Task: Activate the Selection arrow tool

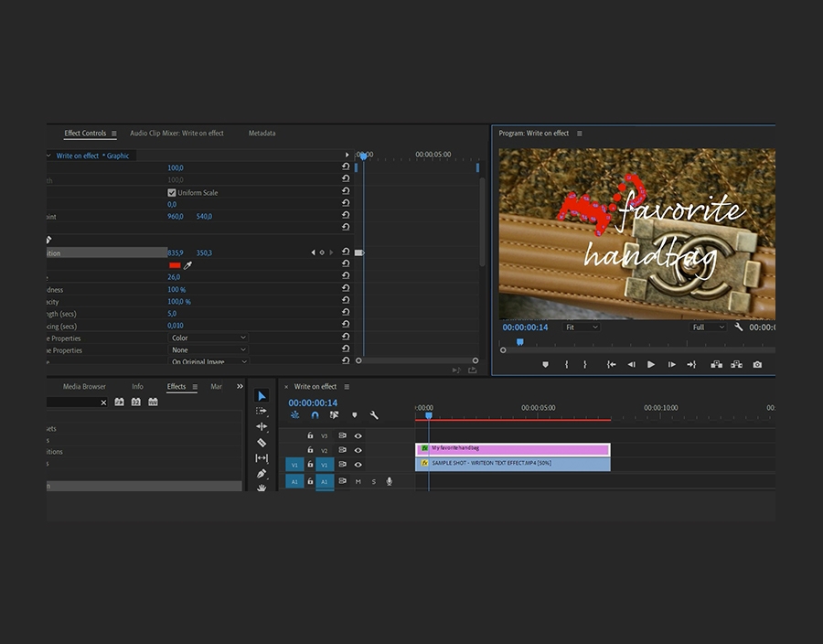Action: (262, 396)
